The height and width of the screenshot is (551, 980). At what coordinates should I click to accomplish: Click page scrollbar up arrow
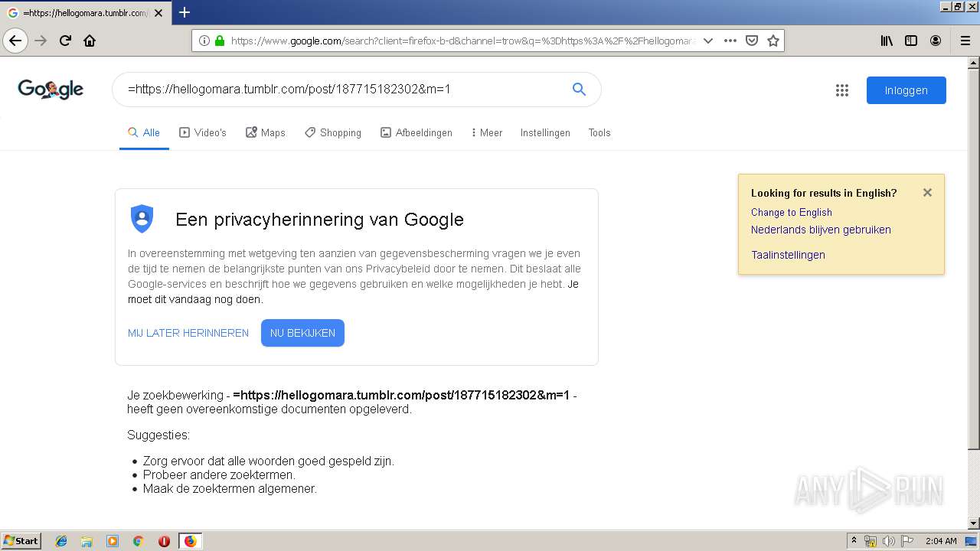[x=974, y=63]
